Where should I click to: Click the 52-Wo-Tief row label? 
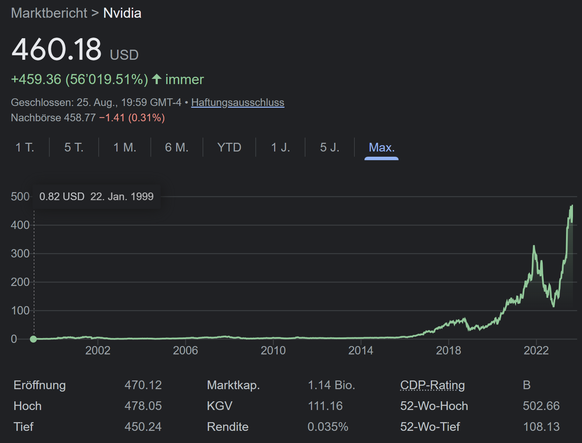(430, 427)
